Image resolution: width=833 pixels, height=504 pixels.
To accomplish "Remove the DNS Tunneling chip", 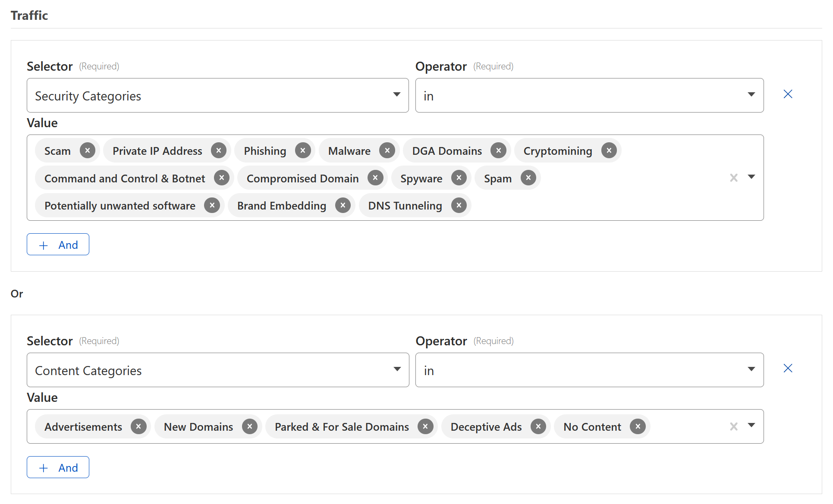I will point(459,205).
